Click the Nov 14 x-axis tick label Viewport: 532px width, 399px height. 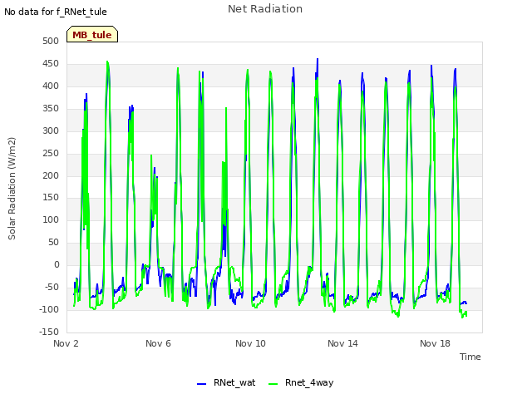(342, 343)
